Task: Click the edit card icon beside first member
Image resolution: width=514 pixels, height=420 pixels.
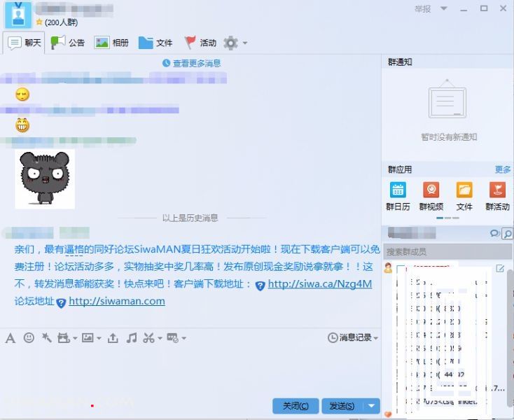Action: point(500,268)
